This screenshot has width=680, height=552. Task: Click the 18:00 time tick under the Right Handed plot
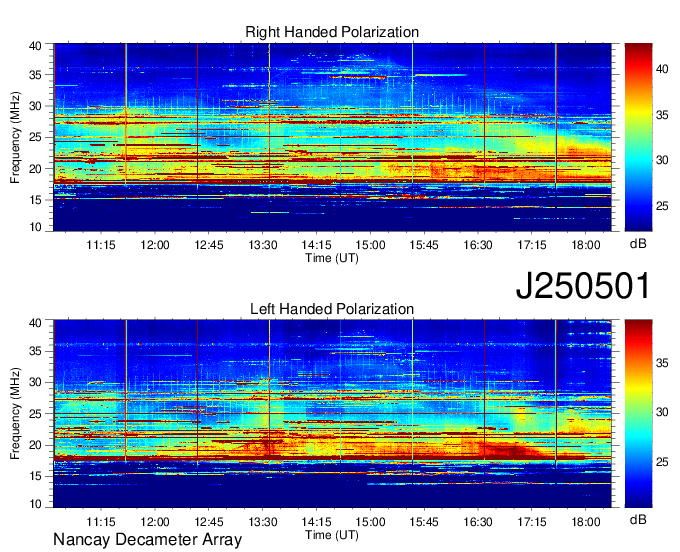(x=586, y=245)
